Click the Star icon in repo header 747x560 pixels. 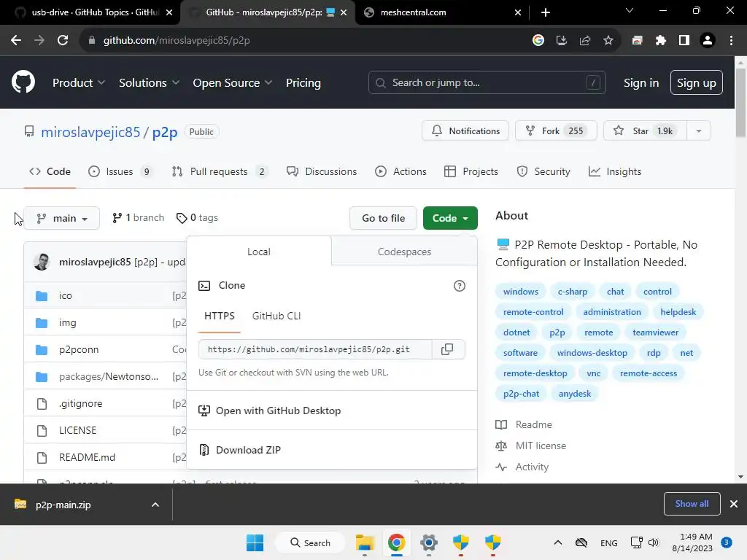(x=619, y=131)
